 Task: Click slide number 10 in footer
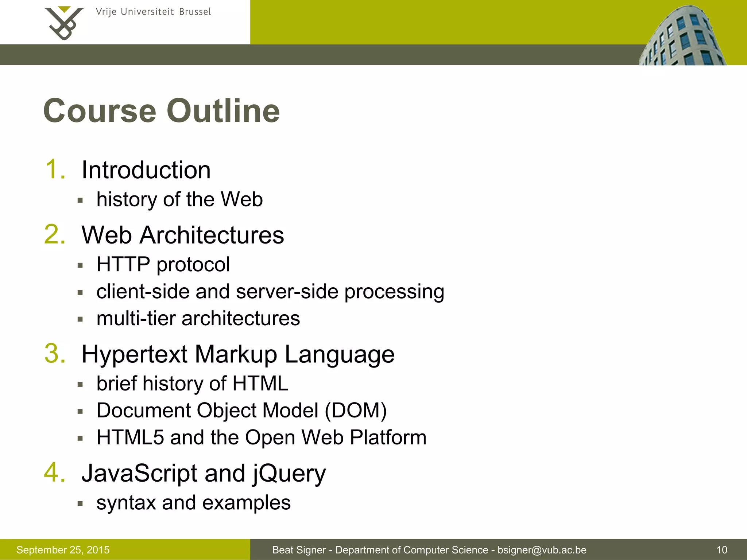(721, 550)
